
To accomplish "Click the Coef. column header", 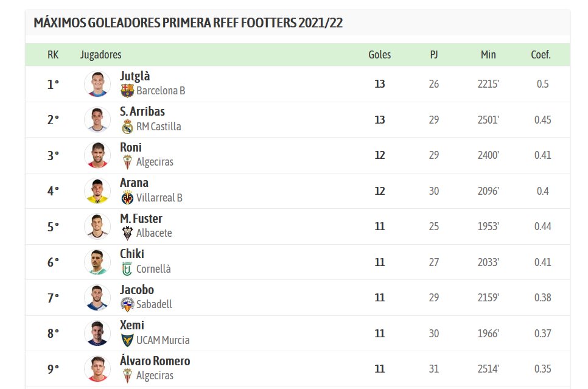I will pyautogui.click(x=541, y=55).
